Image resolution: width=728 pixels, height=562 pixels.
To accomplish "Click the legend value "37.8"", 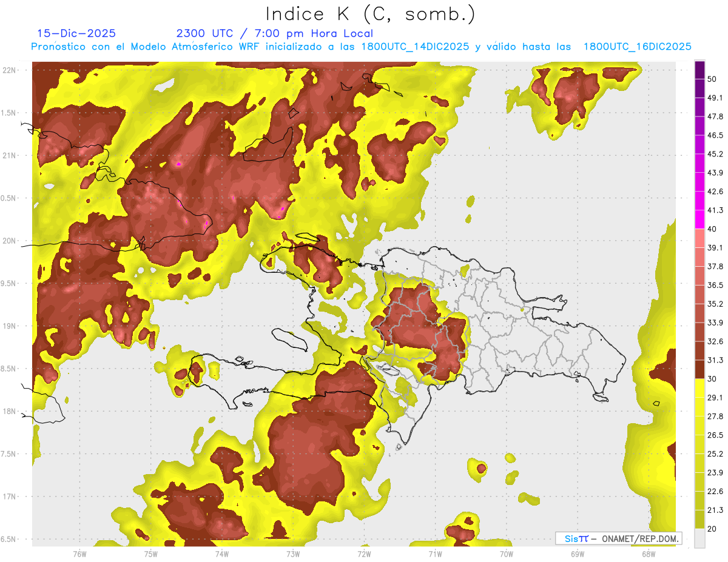I will click(x=716, y=266).
